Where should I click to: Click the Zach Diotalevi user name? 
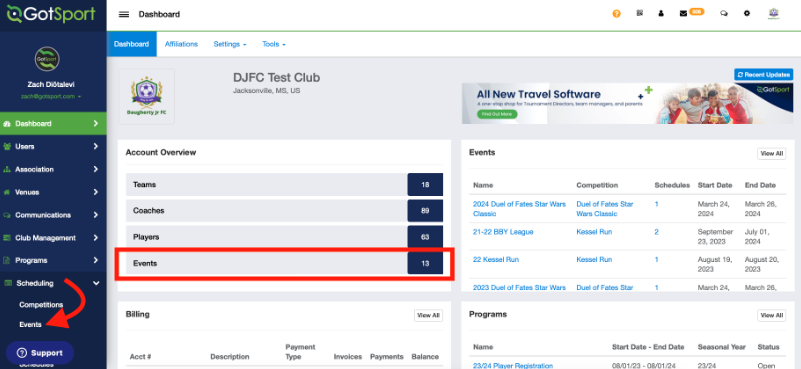pyautogui.click(x=51, y=84)
